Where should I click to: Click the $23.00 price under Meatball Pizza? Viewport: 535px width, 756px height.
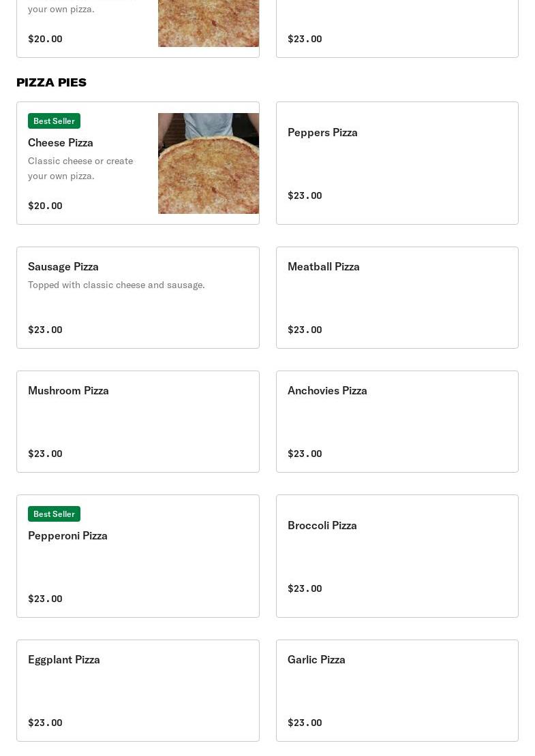point(305,330)
